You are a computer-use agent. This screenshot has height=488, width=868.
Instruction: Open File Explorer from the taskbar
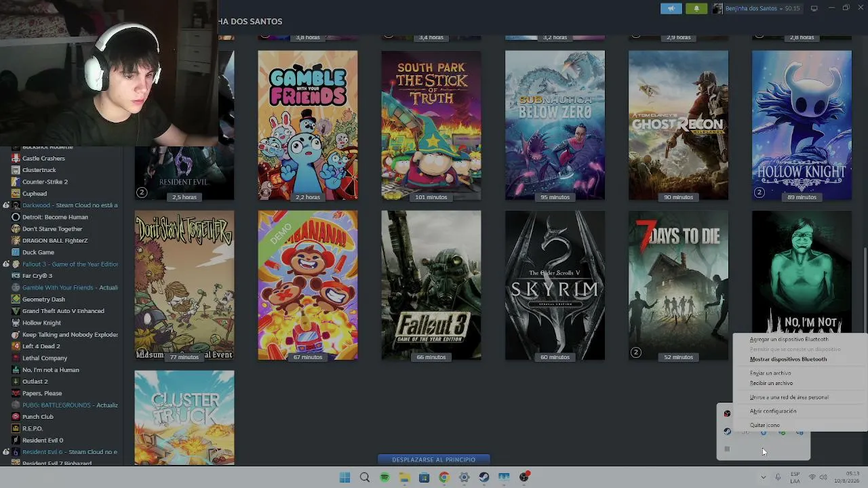[404, 477]
